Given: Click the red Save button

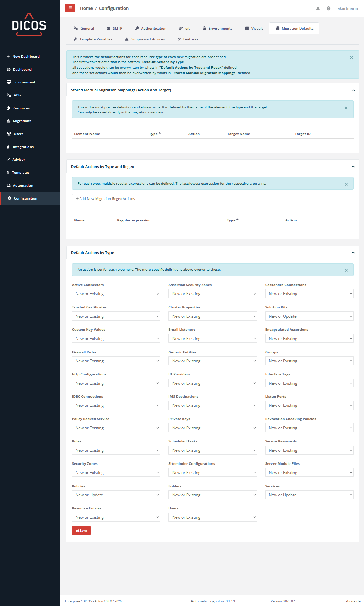Looking at the screenshot, I should click(81, 531).
